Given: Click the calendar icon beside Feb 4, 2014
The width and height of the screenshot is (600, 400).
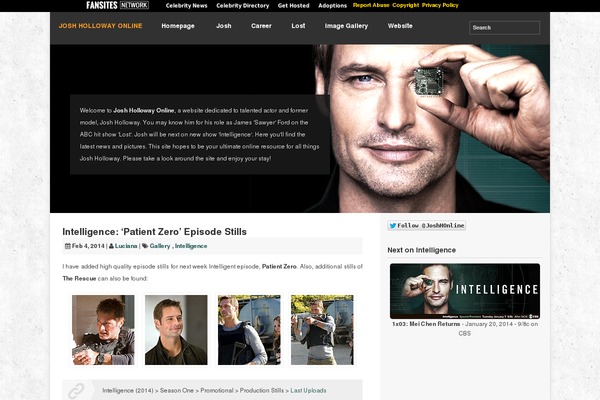Looking at the screenshot, I should [68, 246].
